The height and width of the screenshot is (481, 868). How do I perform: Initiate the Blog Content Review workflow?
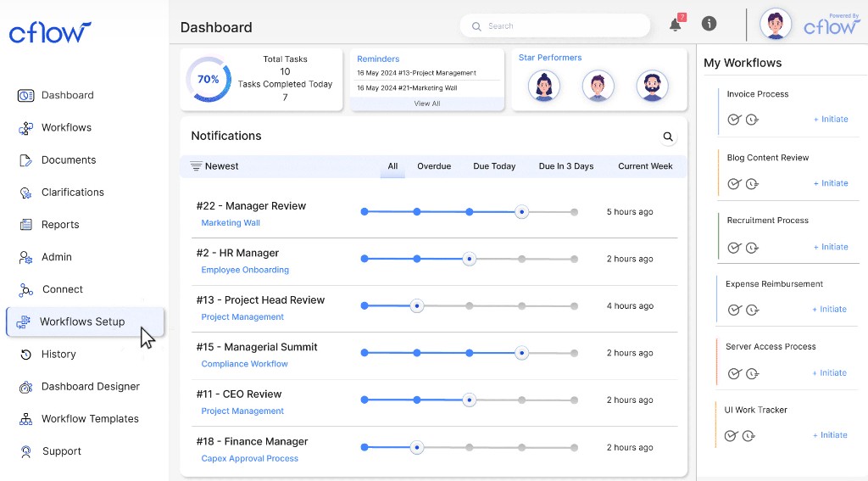831,183
